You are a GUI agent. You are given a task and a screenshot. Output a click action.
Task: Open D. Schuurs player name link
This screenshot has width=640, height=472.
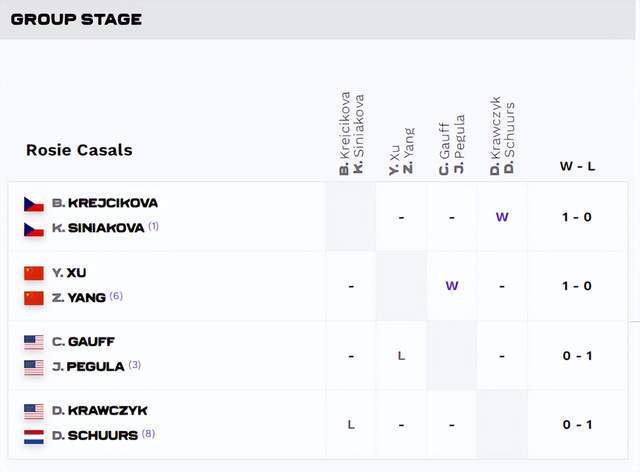pyautogui.click(x=95, y=435)
